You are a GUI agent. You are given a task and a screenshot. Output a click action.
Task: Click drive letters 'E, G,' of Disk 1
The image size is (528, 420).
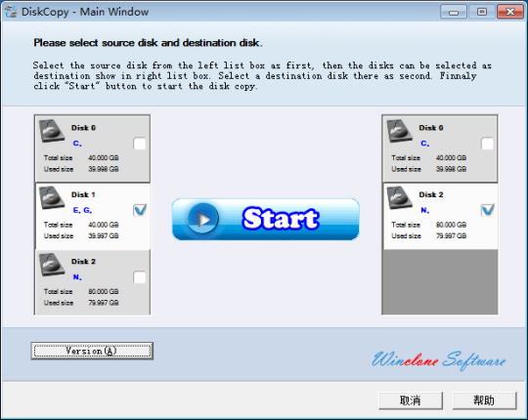(x=82, y=211)
